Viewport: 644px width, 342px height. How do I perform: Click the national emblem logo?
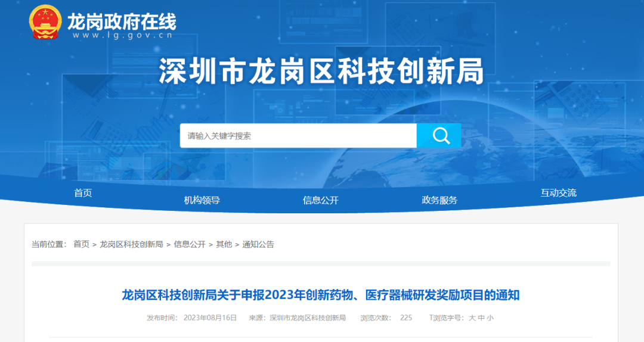(x=45, y=23)
